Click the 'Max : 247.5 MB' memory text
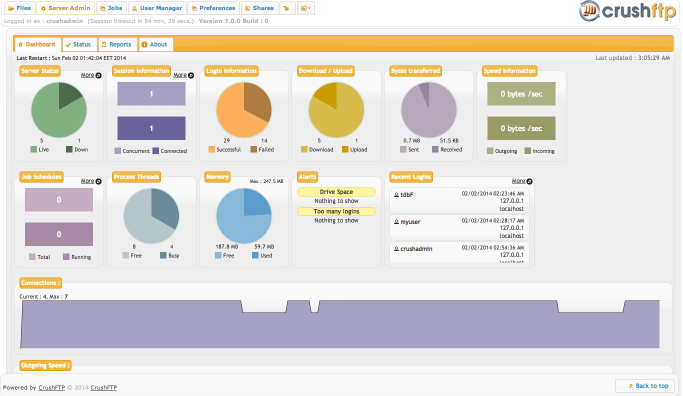This screenshot has height=396, width=683. [x=266, y=181]
